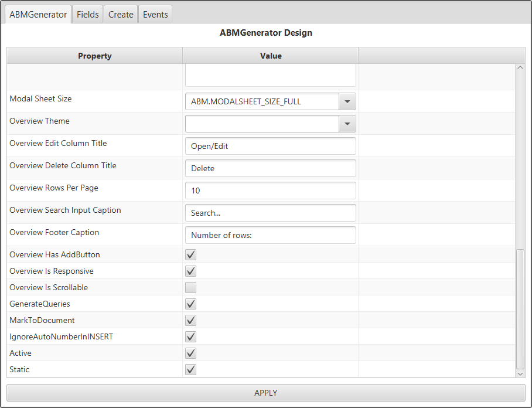Toggle the GenerateQueries checkbox
Screen dimensions: 532x408
tap(190, 304)
